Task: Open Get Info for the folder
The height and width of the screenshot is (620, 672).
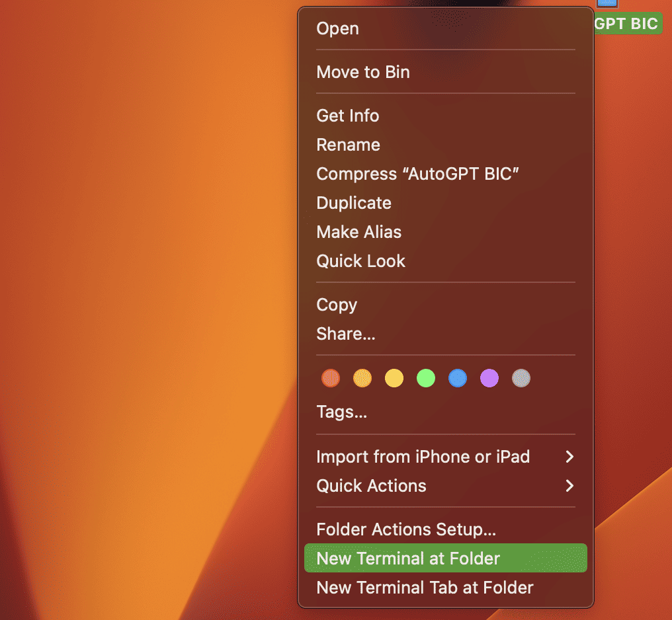Action: click(445, 116)
